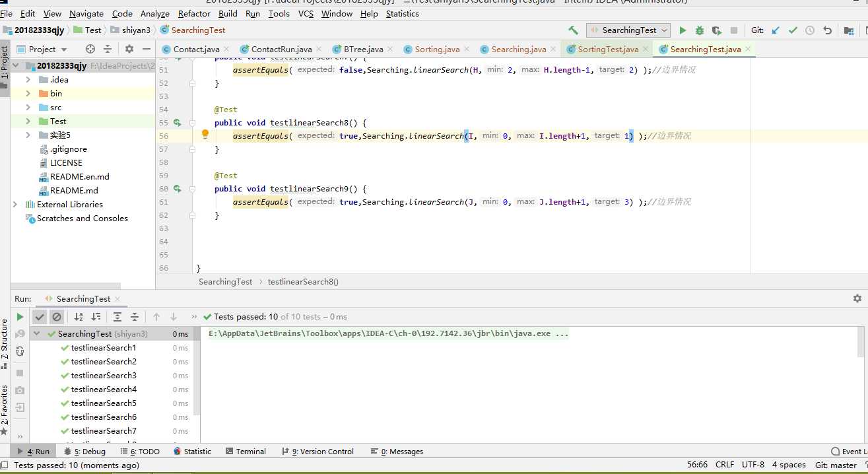Image resolution: width=868 pixels, height=474 pixels.
Task: Click the Git rollback undo icon
Action: (x=827, y=30)
